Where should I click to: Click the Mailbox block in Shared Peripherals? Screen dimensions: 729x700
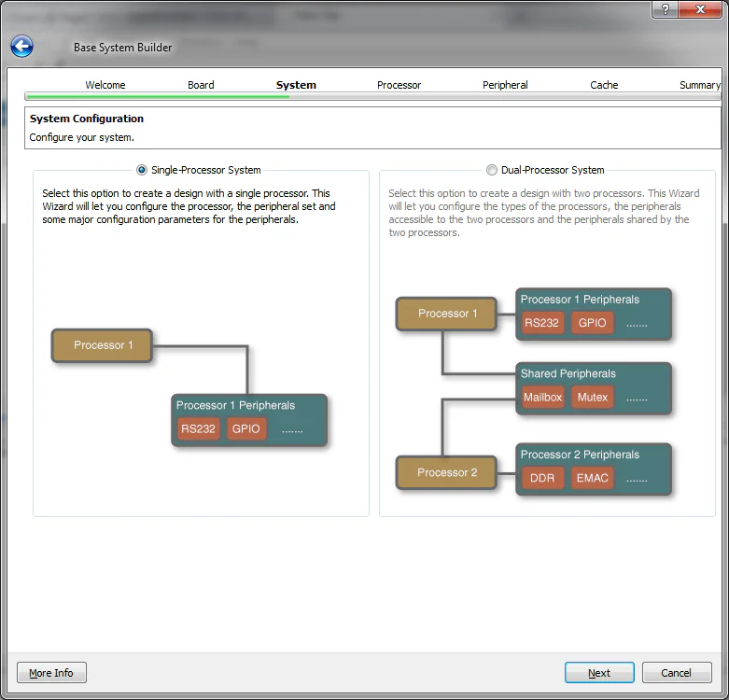(x=542, y=398)
